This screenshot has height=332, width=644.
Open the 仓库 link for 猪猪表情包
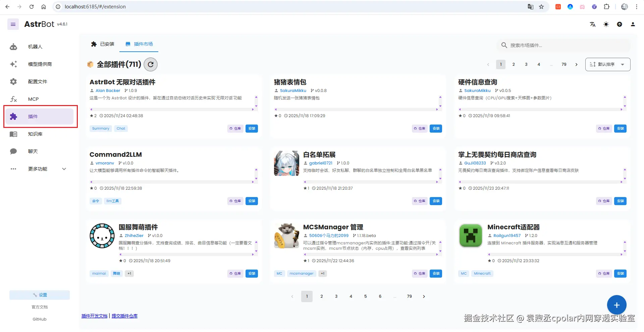click(x=420, y=129)
